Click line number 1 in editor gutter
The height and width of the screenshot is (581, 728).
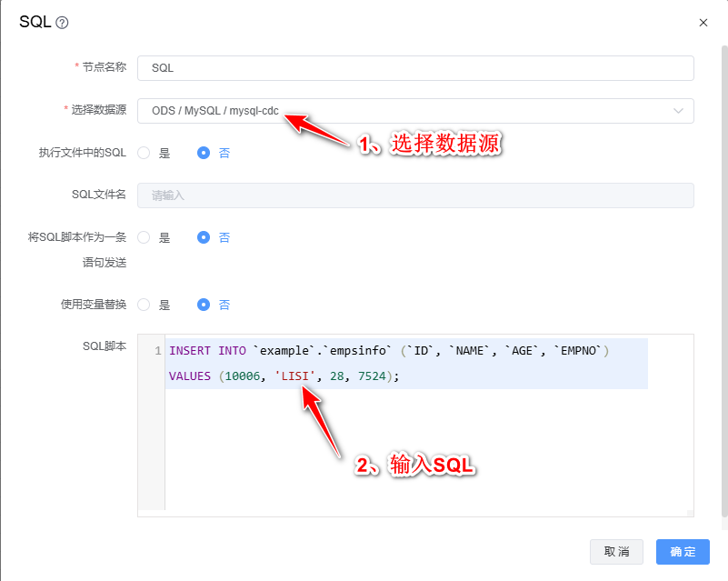coord(158,351)
